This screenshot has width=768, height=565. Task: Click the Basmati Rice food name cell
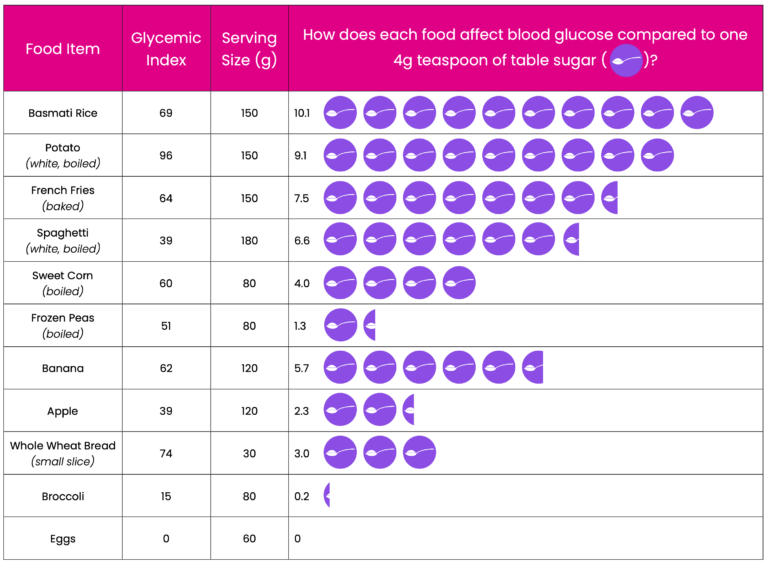[63, 113]
